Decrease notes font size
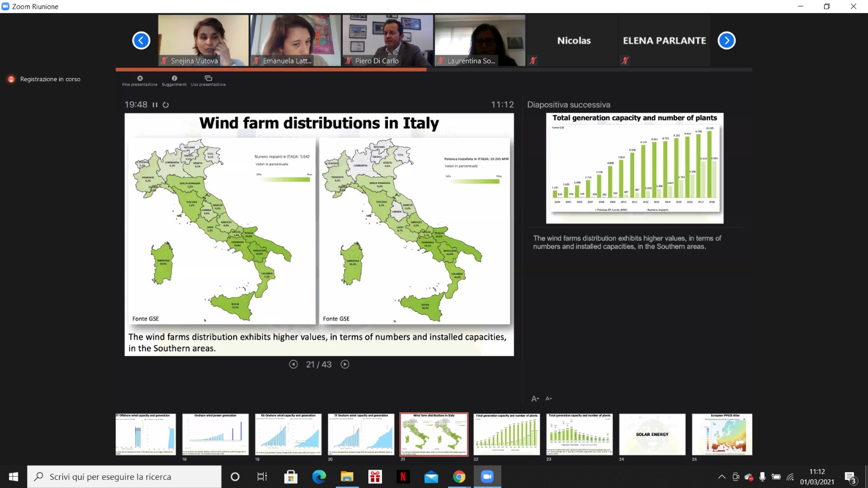The width and height of the screenshot is (868, 488). 548,399
